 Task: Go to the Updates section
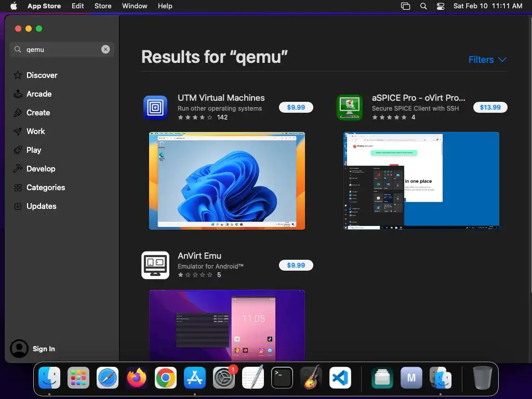(x=42, y=206)
